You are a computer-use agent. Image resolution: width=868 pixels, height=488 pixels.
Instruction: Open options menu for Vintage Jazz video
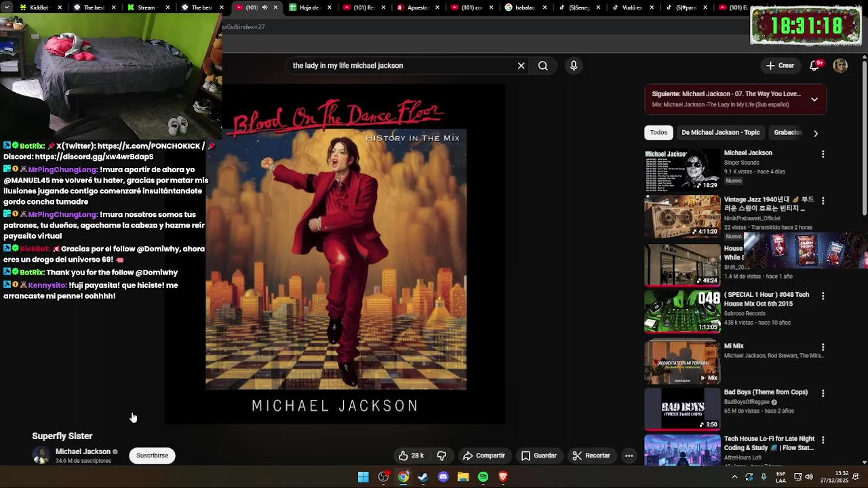pyautogui.click(x=823, y=201)
